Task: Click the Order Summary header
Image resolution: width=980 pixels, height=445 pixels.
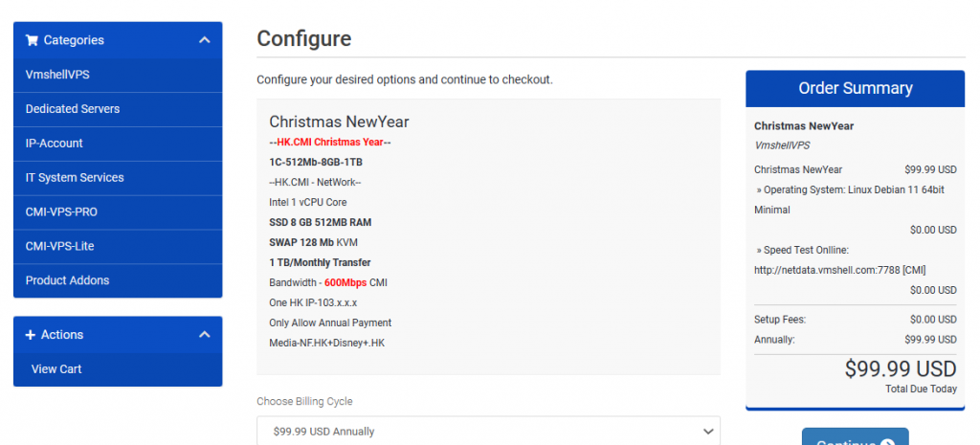Action: 855,88
